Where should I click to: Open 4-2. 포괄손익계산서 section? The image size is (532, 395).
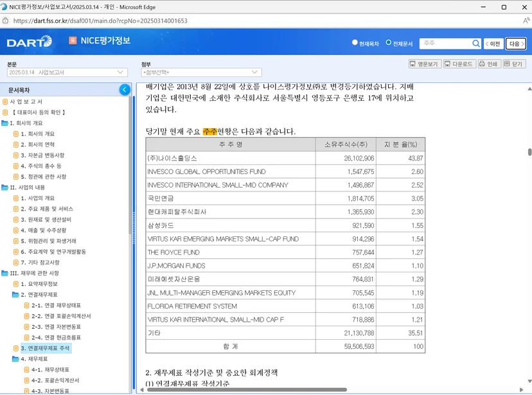click(55, 380)
